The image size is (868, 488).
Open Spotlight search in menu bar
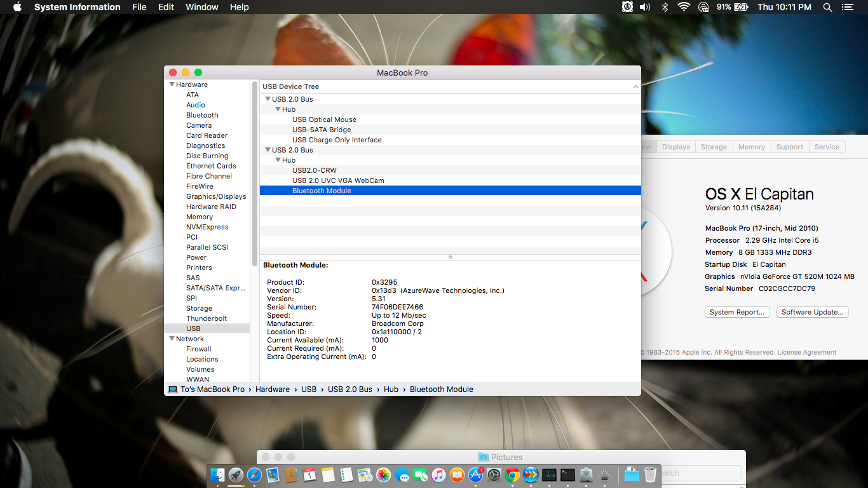pyautogui.click(x=827, y=7)
